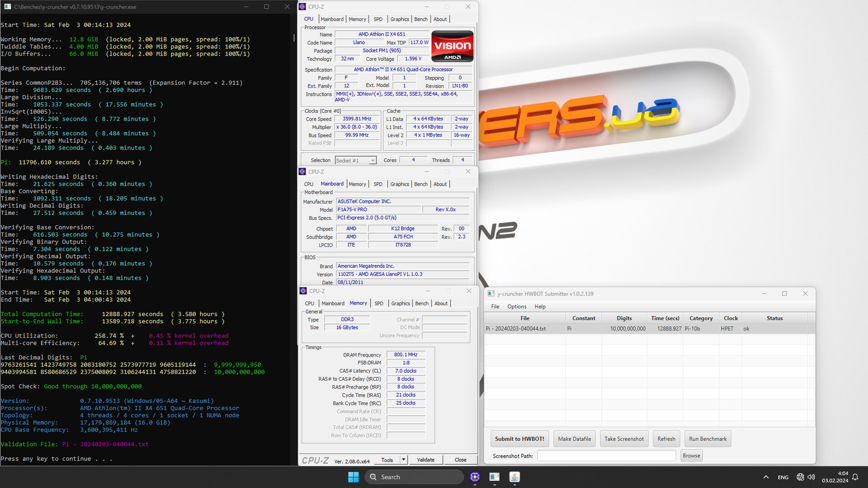Screen dimensions: 868x488
Task: Click the taskbar Search box
Action: 414,477
